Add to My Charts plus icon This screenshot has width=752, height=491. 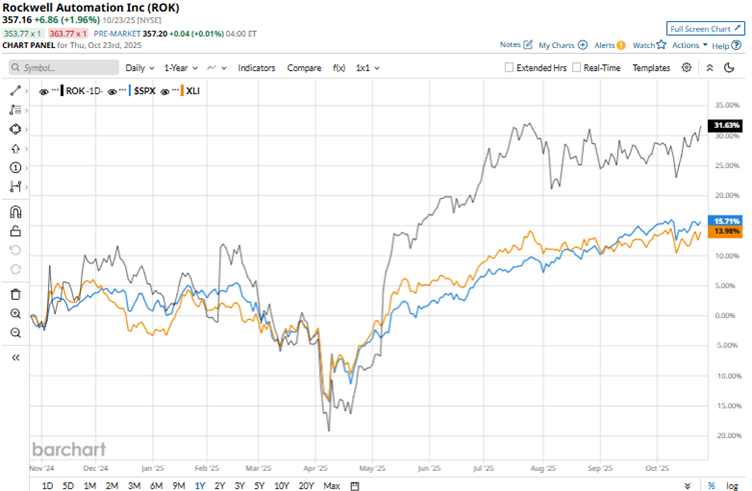[x=583, y=45]
